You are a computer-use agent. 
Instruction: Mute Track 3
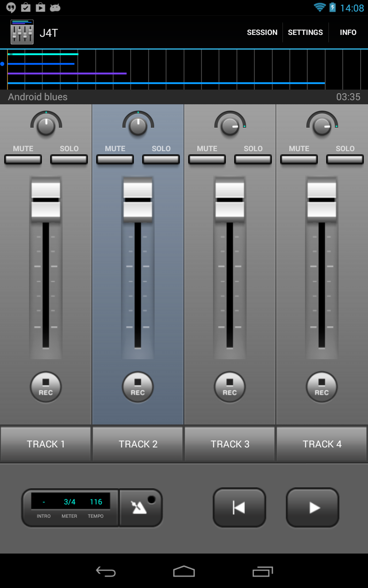coord(207,159)
